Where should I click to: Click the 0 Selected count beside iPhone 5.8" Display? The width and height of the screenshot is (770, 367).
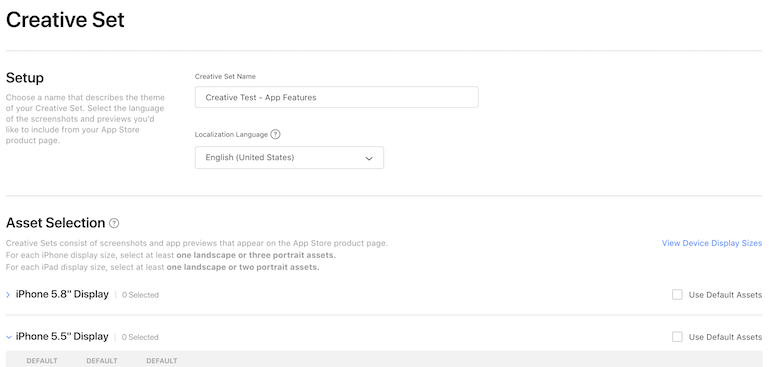140,295
